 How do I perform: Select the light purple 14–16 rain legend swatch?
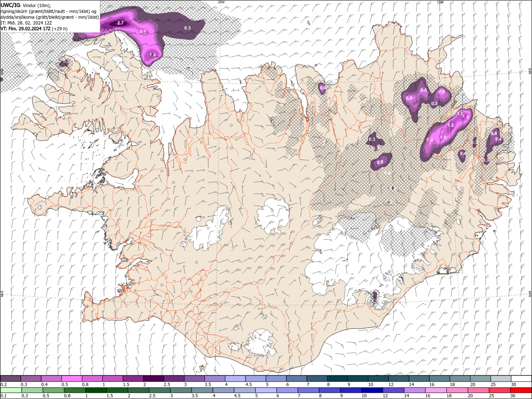click(414, 390)
